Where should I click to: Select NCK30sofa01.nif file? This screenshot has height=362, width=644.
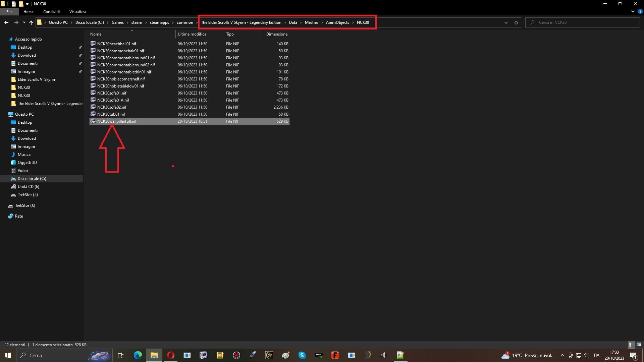[x=189, y=93]
